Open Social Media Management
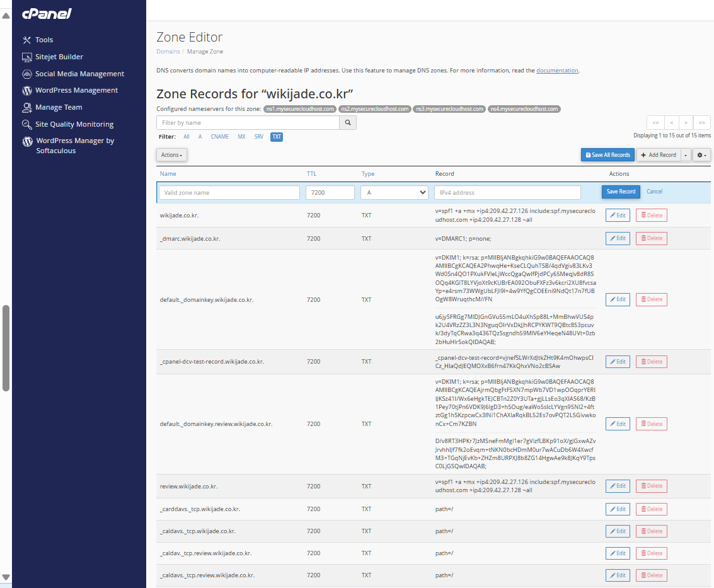The height and width of the screenshot is (588, 714). tap(73, 74)
